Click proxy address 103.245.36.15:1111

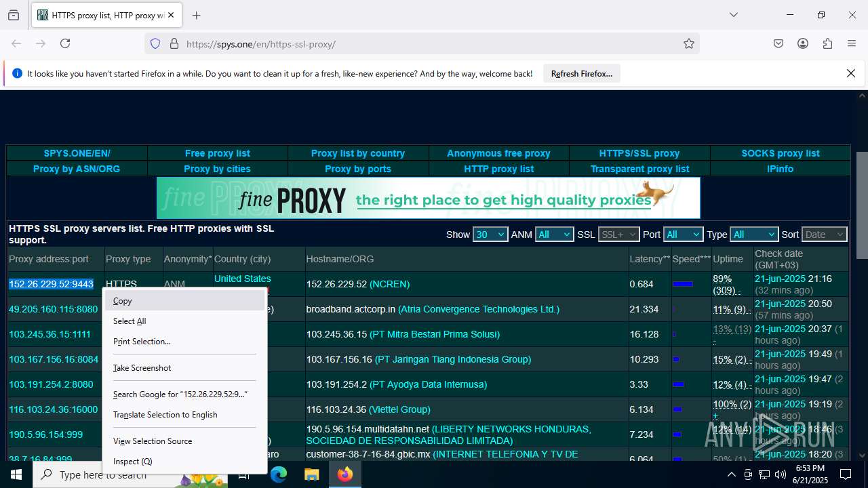(50, 334)
